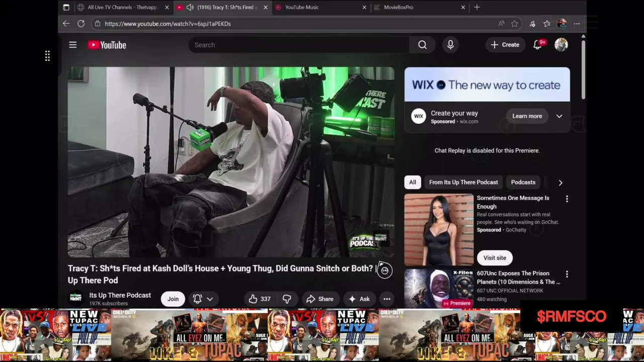
Task: Open 607Unc Exposes The Prison Planets title
Action: (x=518, y=278)
